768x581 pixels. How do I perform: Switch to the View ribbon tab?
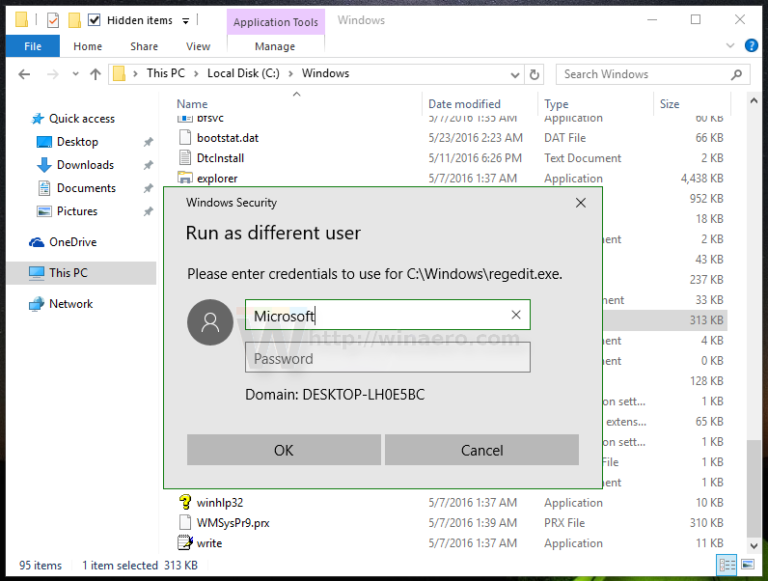point(198,46)
